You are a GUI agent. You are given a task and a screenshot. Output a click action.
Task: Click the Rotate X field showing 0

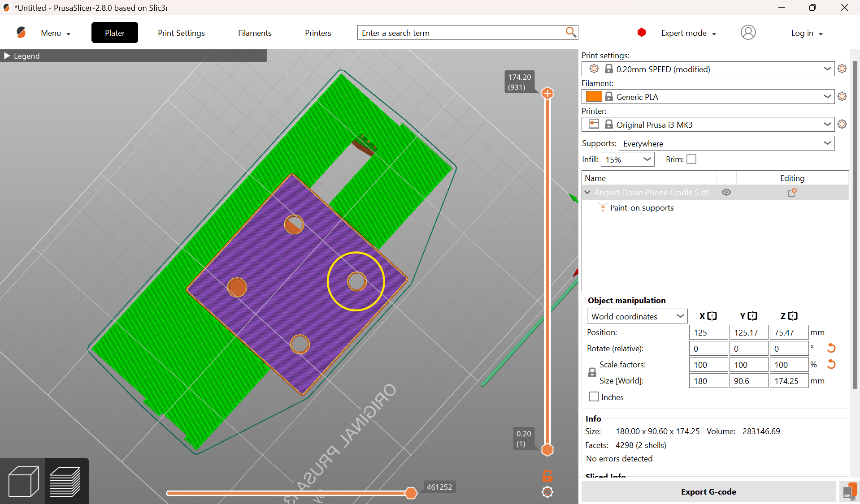point(708,349)
